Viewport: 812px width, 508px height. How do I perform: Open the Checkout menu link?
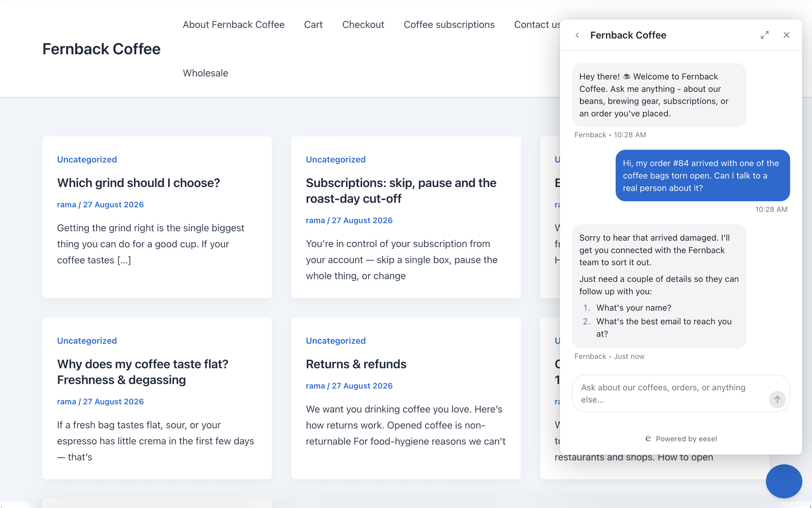[x=363, y=24]
